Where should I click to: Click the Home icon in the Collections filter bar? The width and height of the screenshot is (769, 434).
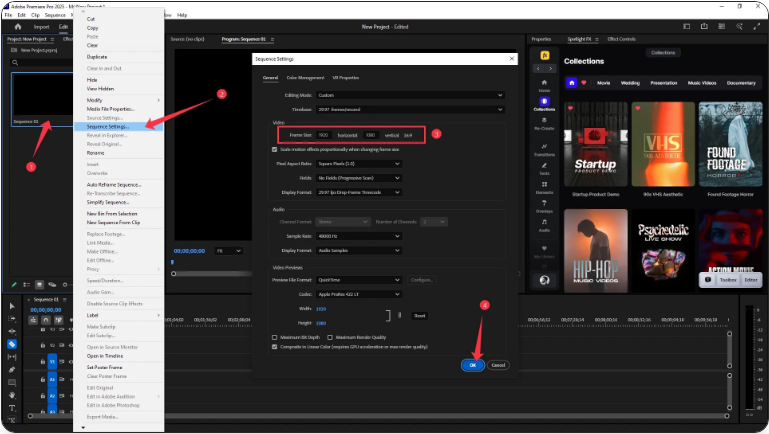tap(571, 83)
